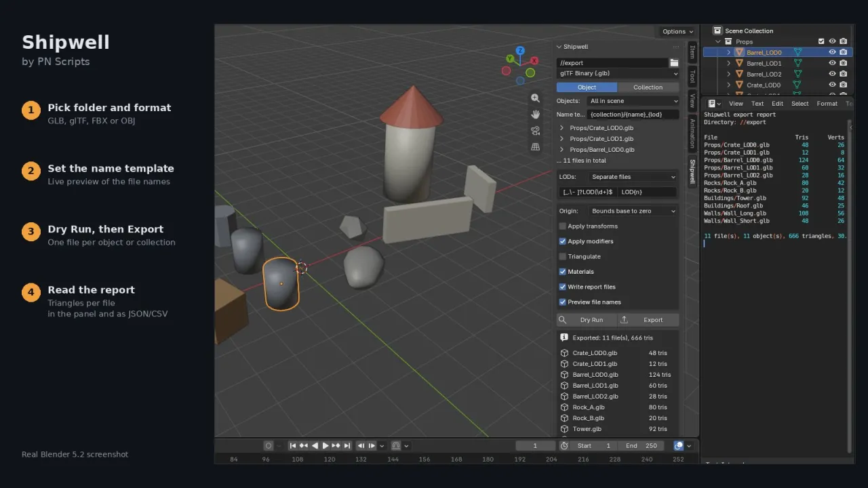Click file icon next to Tower.glb result
This screenshot has width=868, height=488.
pos(564,429)
